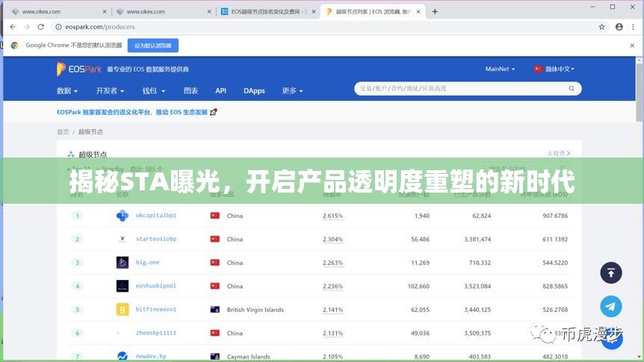Open the Chrome profile avatar icon
This screenshot has width=644, height=362.
[619, 27]
